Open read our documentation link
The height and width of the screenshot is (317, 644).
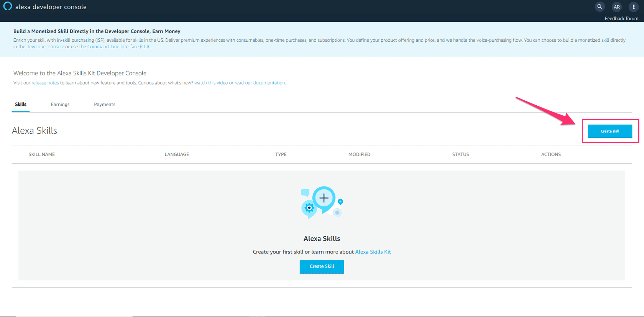point(260,83)
